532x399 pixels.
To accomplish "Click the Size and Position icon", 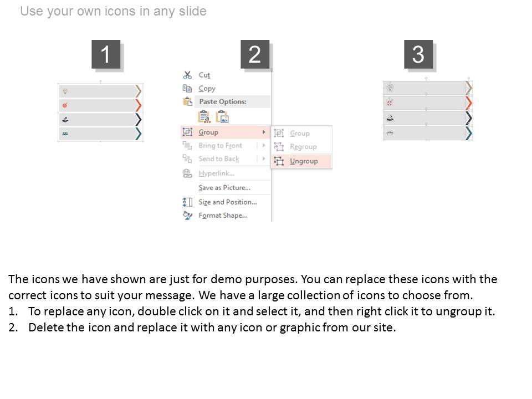I will click(x=187, y=202).
